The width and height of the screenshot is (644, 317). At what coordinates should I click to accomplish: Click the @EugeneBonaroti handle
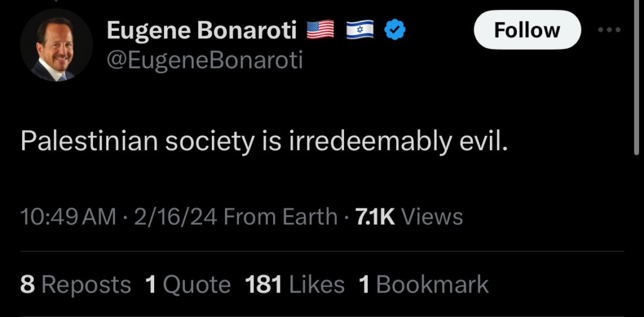point(205,60)
